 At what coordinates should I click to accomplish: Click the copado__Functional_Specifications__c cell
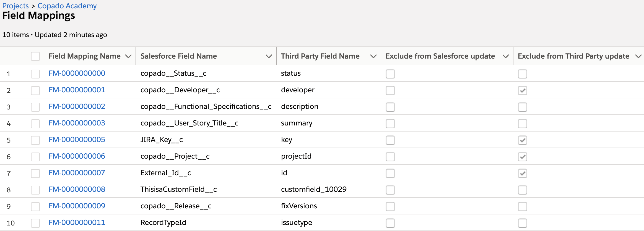(206, 106)
